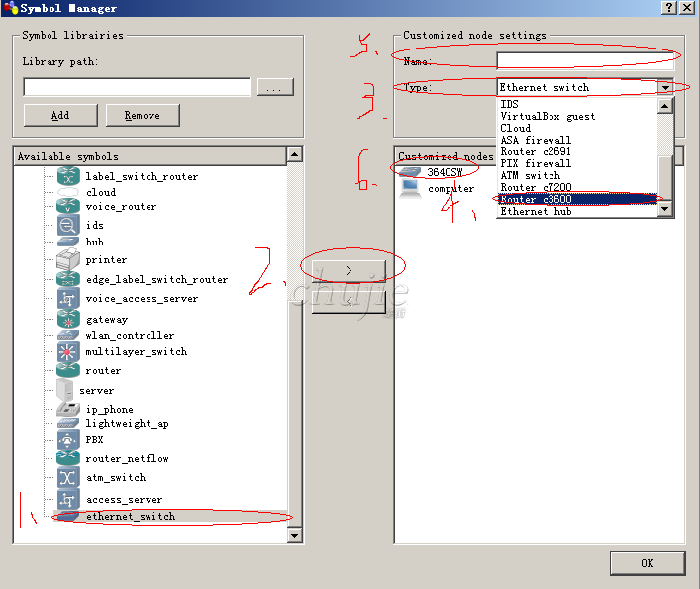
Task: Select the ethernet_switch symbol icon
Action: pyautogui.click(x=68, y=517)
